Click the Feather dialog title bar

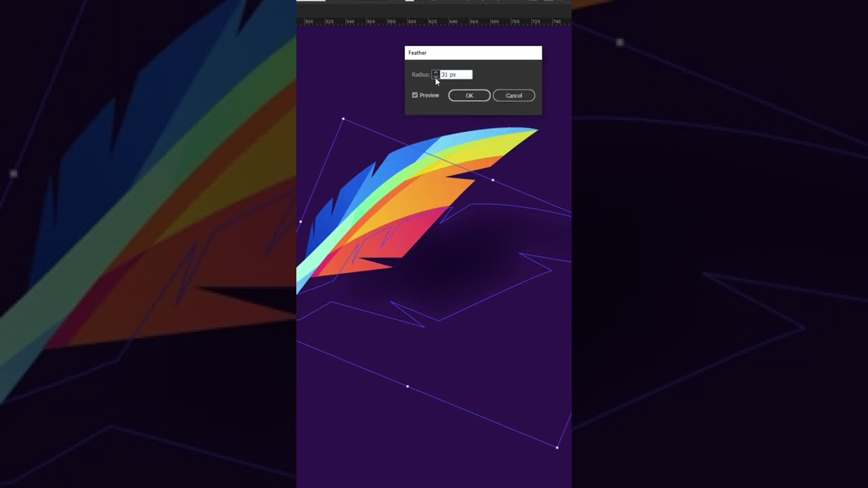[x=473, y=53]
